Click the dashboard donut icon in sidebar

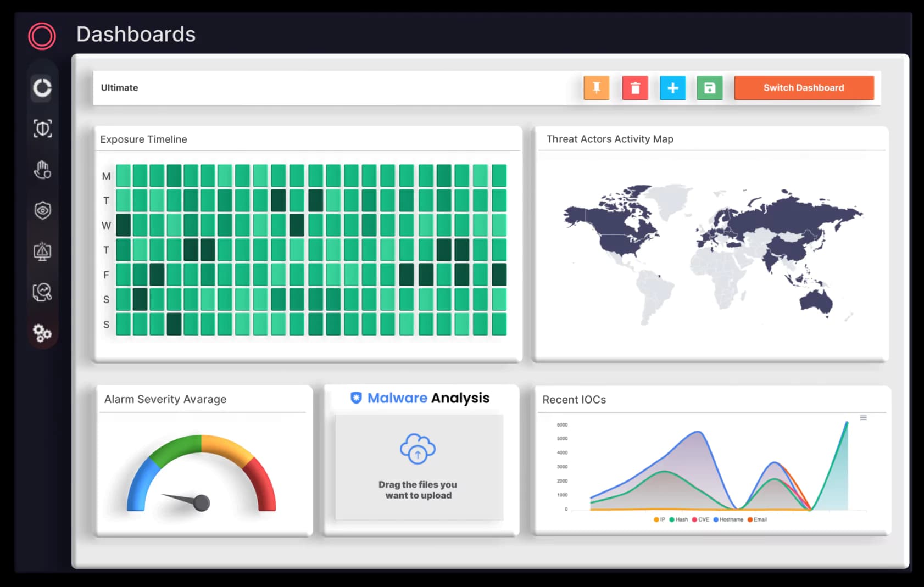(42, 88)
